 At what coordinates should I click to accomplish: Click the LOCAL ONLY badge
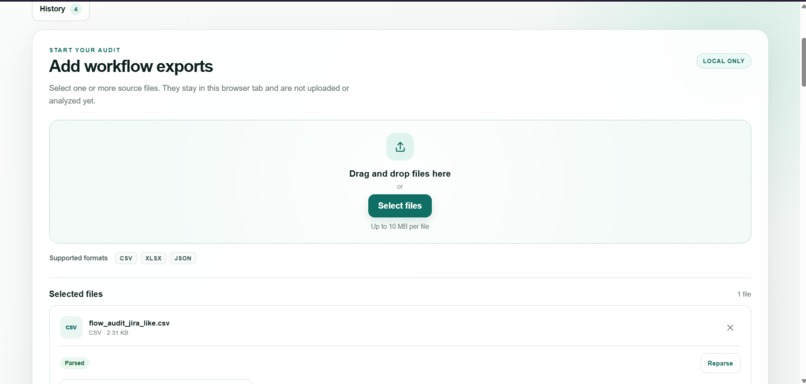pyautogui.click(x=724, y=61)
